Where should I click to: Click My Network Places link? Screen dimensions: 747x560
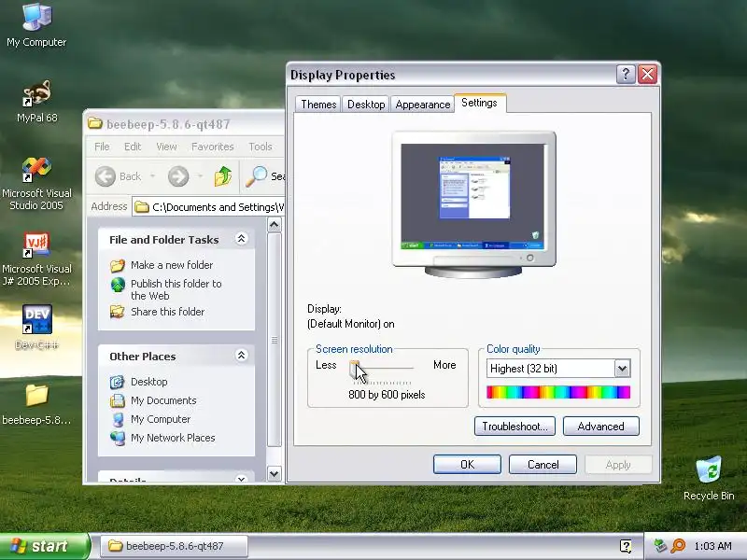(x=173, y=438)
